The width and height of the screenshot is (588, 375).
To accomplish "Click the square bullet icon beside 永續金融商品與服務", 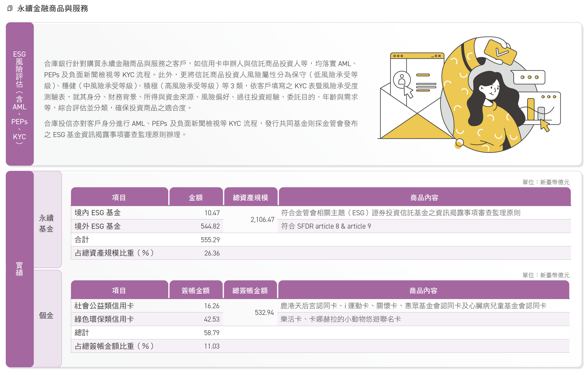I will click(10, 9).
